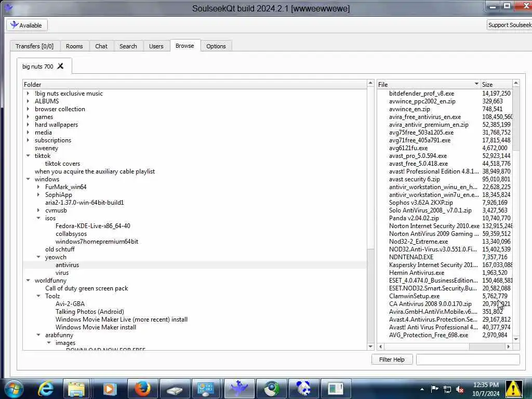This screenshot has height=399, width=532.
Task: Click the muted volume tray icon
Action: click(460, 389)
